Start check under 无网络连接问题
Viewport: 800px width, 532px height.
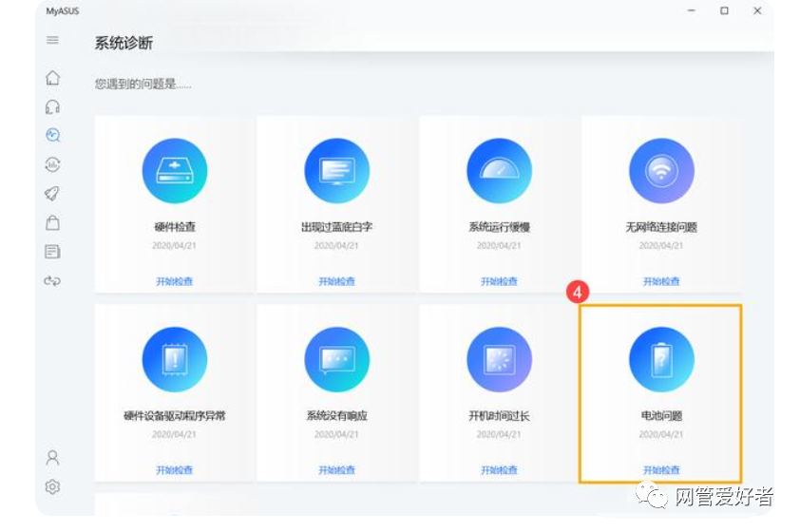coord(661,281)
